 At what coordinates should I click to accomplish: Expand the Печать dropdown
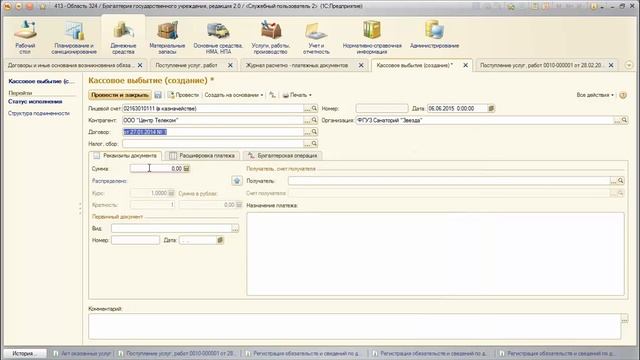297,95
